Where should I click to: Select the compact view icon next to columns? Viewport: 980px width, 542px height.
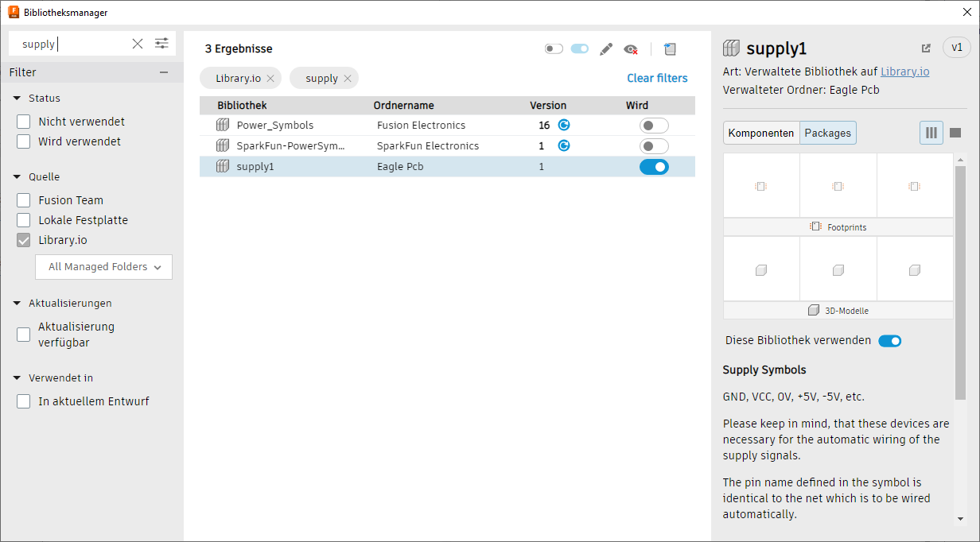tap(955, 132)
